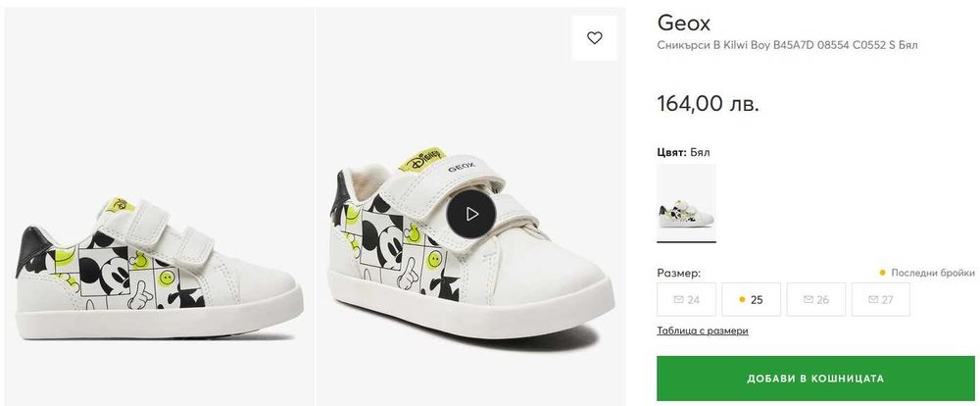Open the angled-view shoe product image
This screenshot has width=980, height=406.
tap(470, 207)
